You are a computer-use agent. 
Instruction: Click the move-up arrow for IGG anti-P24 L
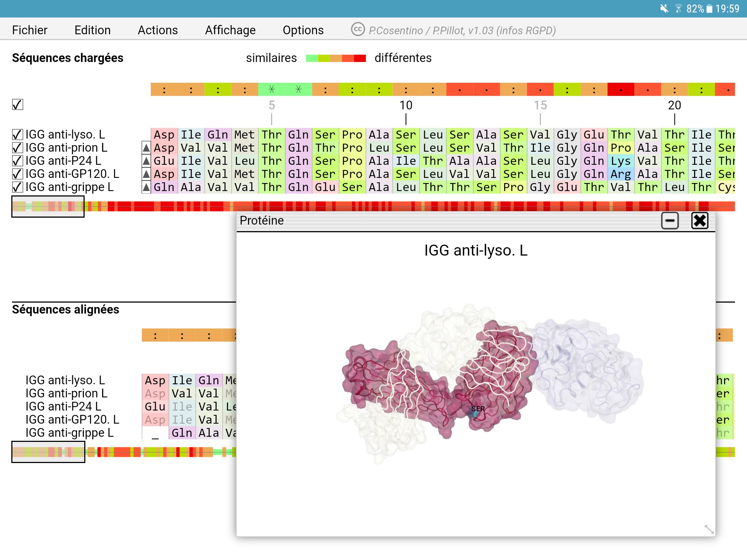coord(146,161)
